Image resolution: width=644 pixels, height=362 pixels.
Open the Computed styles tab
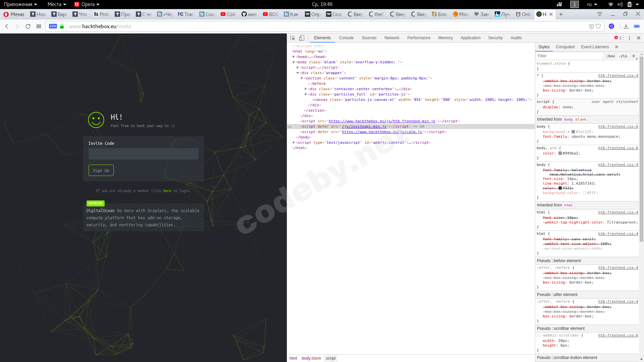pos(565,47)
